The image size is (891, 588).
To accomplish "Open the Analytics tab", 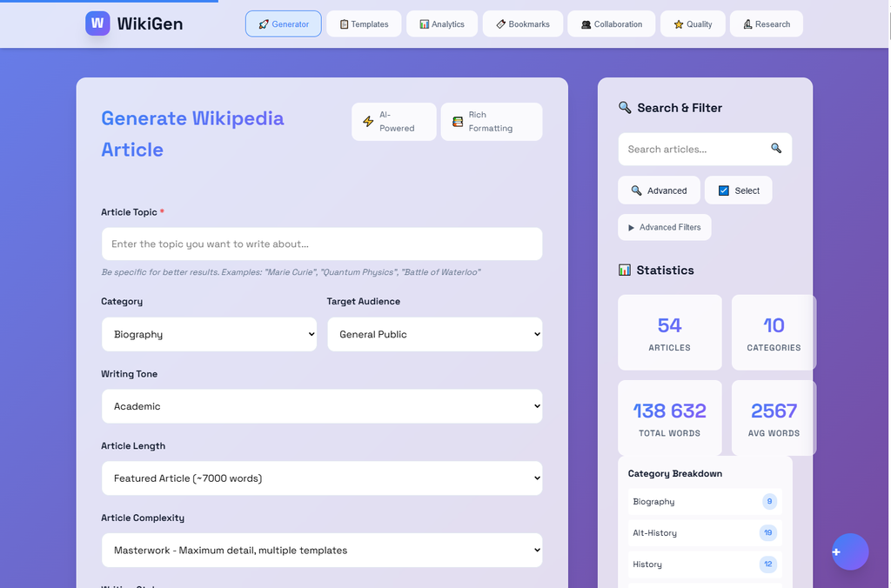I will (x=441, y=24).
